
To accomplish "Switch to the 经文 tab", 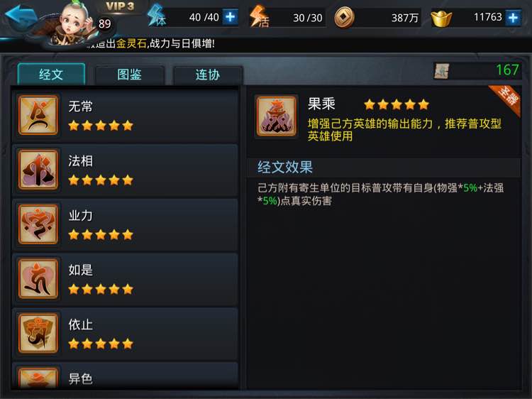I will tap(51, 74).
